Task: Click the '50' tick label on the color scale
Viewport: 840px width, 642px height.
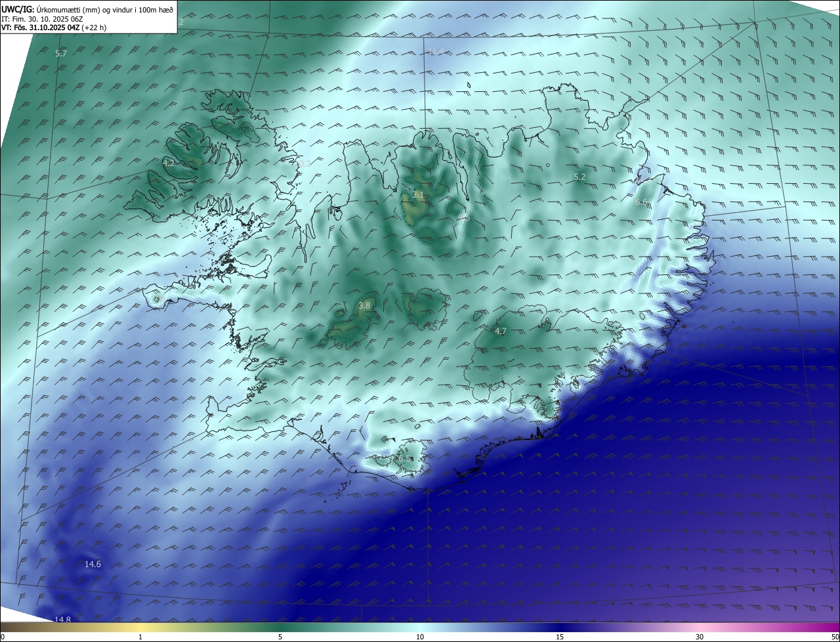Action: (x=835, y=637)
